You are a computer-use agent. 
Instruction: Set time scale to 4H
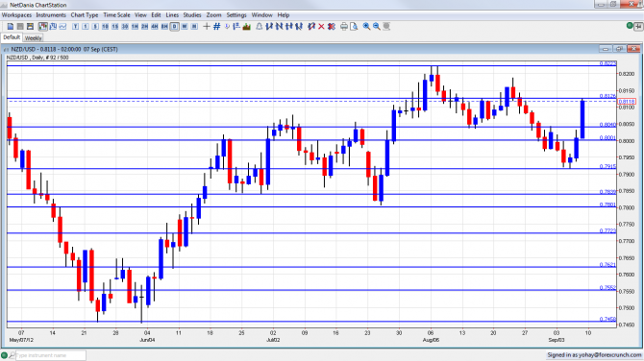point(155,26)
